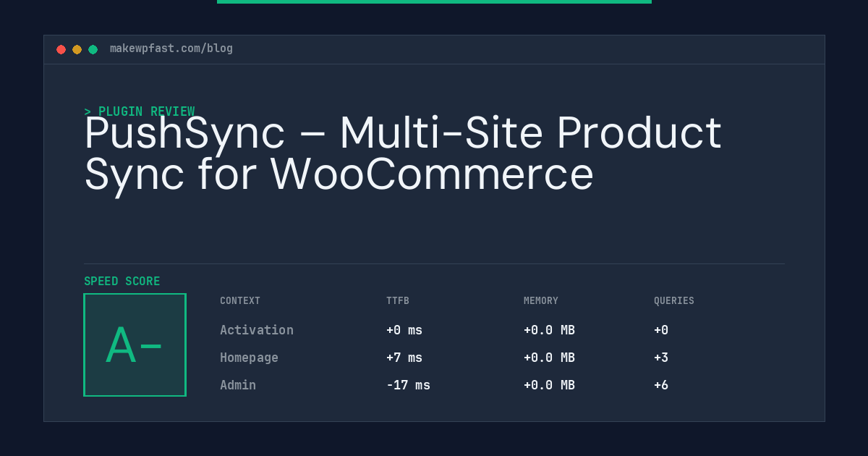Click the green window dot

[93, 49]
